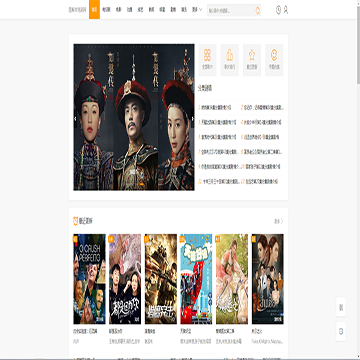Open the Qing dynasty drama banner image
The width and height of the screenshot is (360, 360).
click(134, 117)
